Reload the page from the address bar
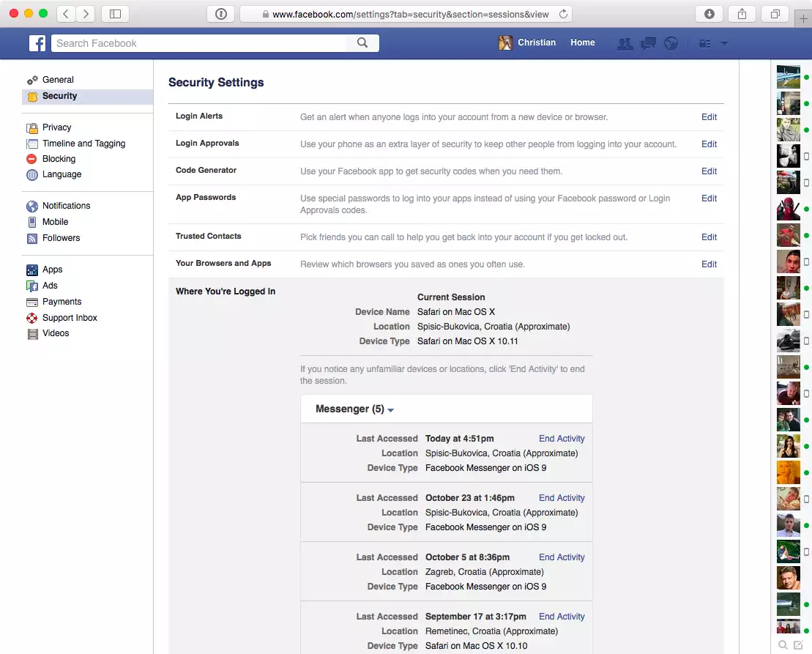The height and width of the screenshot is (654, 812). click(x=563, y=14)
